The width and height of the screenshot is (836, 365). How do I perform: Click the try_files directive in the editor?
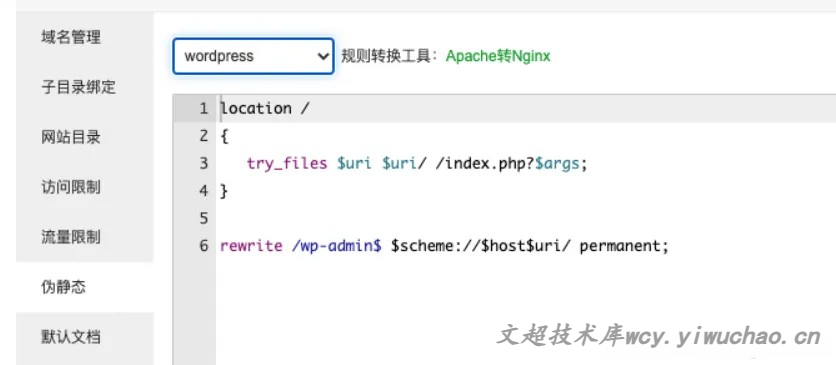tap(287, 164)
